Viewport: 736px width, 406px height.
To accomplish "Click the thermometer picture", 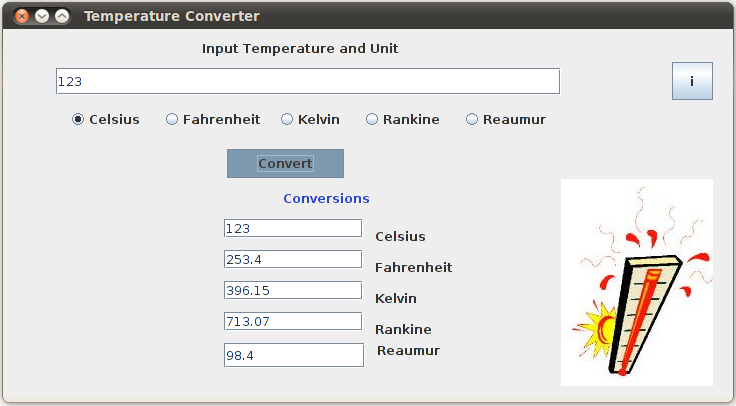I will coord(637,282).
